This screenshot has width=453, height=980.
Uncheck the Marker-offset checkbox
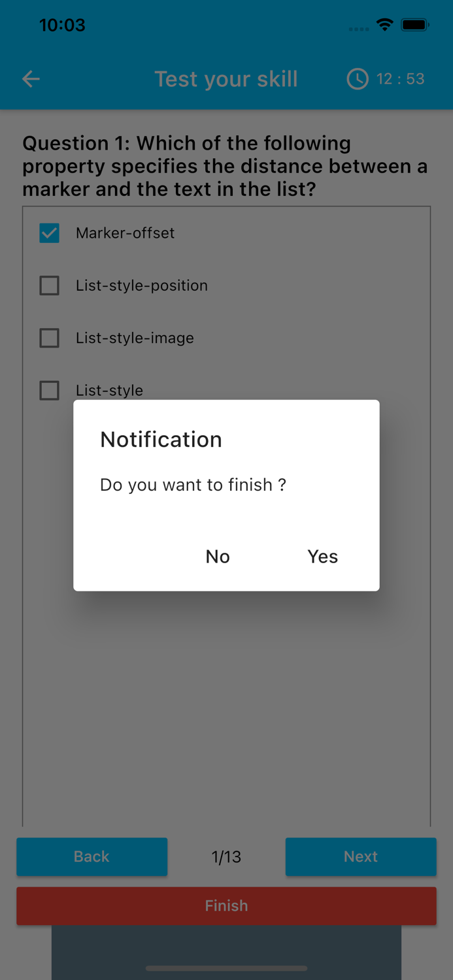click(x=50, y=233)
